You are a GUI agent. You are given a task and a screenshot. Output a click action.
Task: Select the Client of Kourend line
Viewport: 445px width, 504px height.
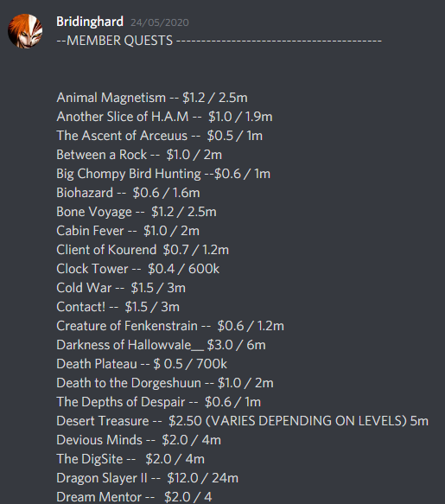click(143, 250)
